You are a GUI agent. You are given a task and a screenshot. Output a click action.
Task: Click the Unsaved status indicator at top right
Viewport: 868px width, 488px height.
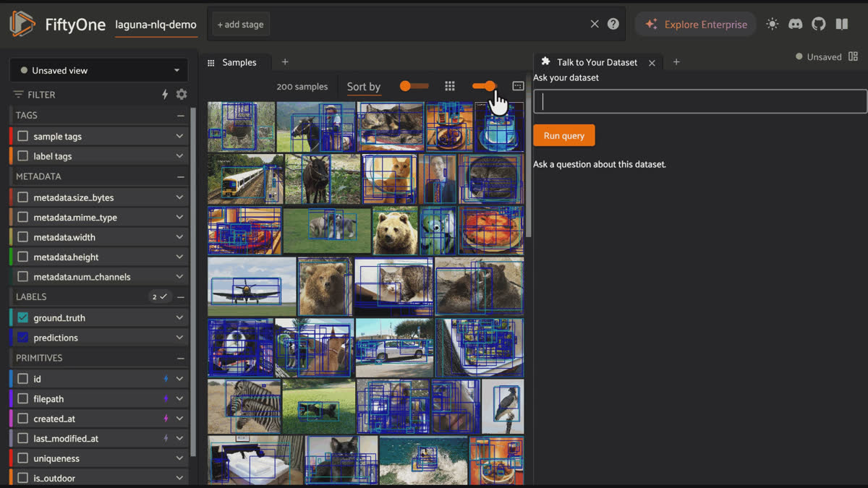(819, 56)
